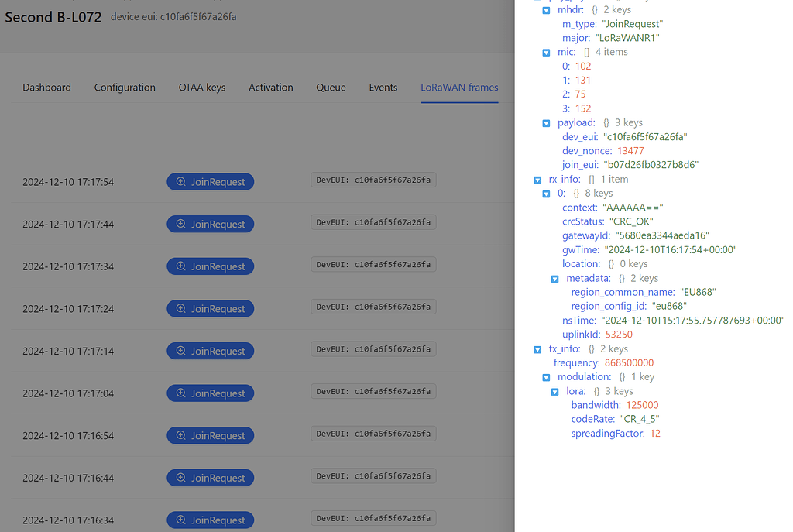This screenshot has width=793, height=532.
Task: Click the collapse icon beside lora
Action: click(554, 391)
